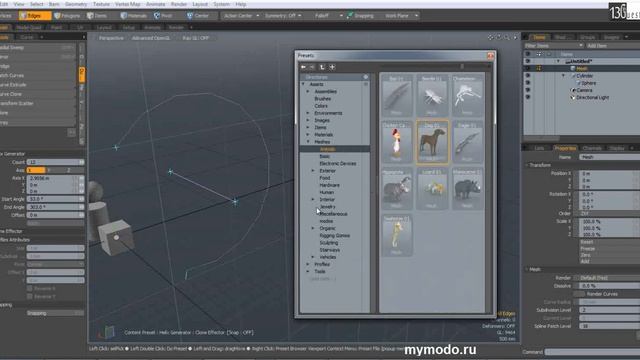640x360 pixels.
Task: Click the Count input field
Action: (56, 162)
